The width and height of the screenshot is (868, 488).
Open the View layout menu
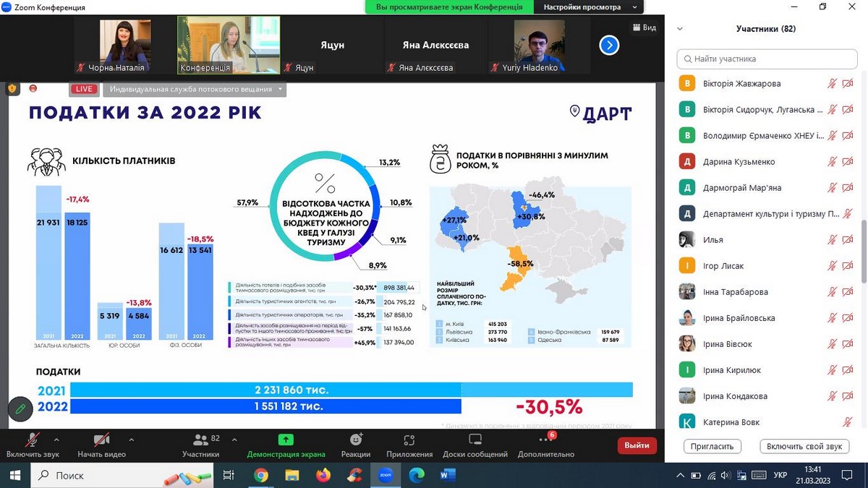point(644,27)
